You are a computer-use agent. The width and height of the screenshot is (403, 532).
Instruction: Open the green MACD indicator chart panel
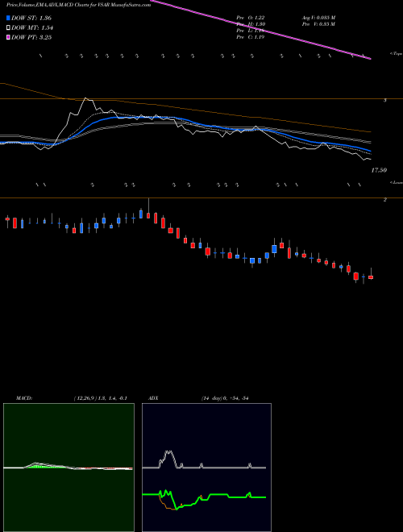pyautogui.click(x=69, y=468)
